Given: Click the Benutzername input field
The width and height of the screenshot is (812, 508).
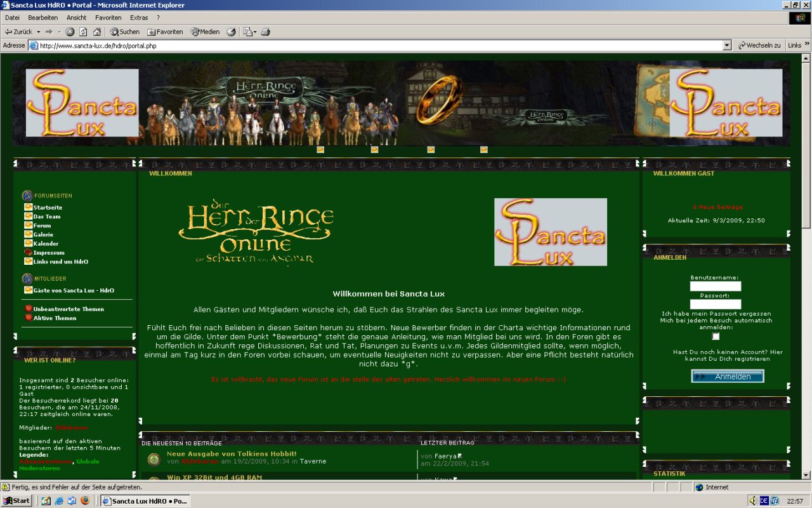Looking at the screenshot, I should click(x=715, y=286).
